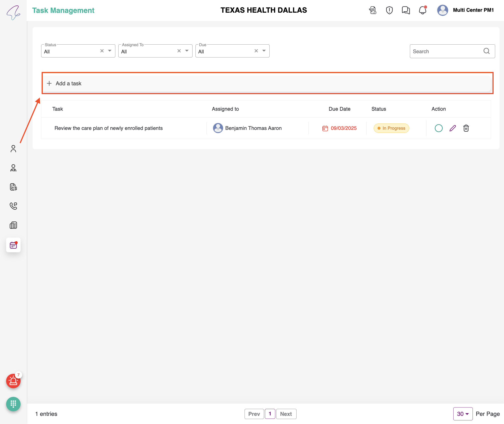Open the billing document sidebar icon
504x424 pixels.
pyautogui.click(x=13, y=187)
